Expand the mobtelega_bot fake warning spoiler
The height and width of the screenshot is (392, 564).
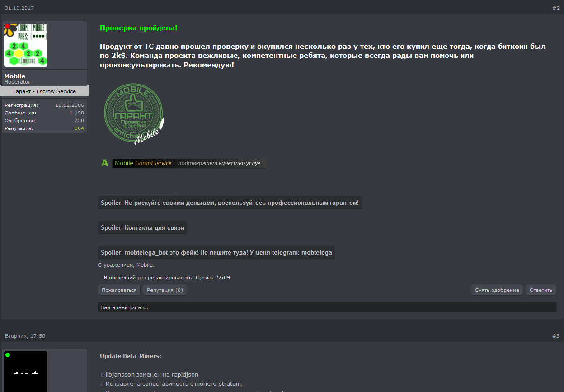point(216,253)
